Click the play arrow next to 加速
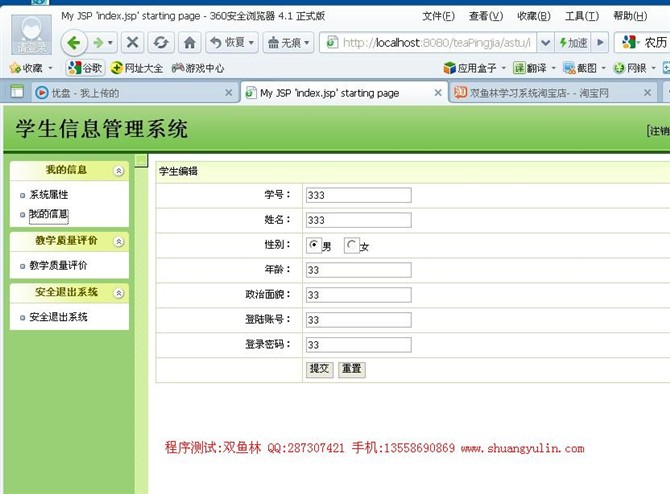 [600, 43]
